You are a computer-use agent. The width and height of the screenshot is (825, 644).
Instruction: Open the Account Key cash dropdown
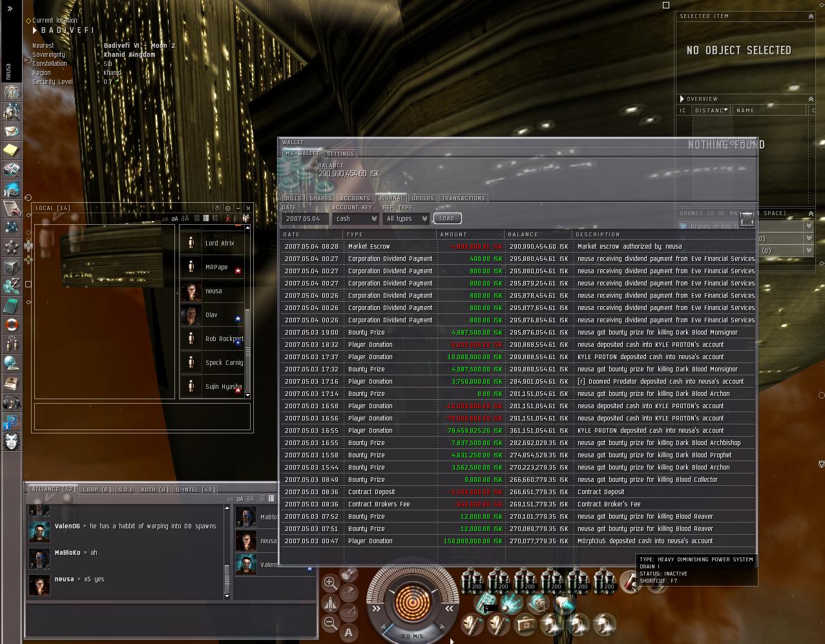point(356,218)
